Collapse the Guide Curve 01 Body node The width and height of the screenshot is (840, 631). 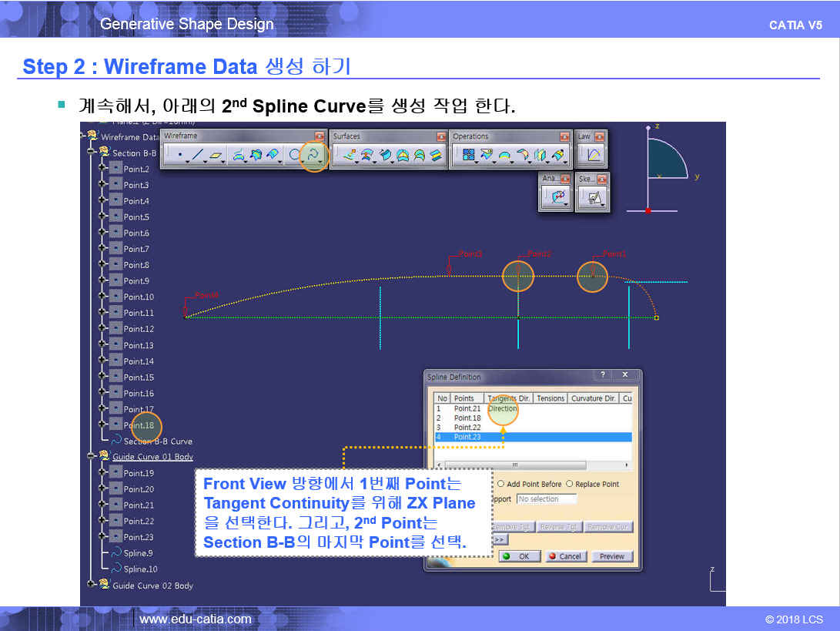[92, 457]
